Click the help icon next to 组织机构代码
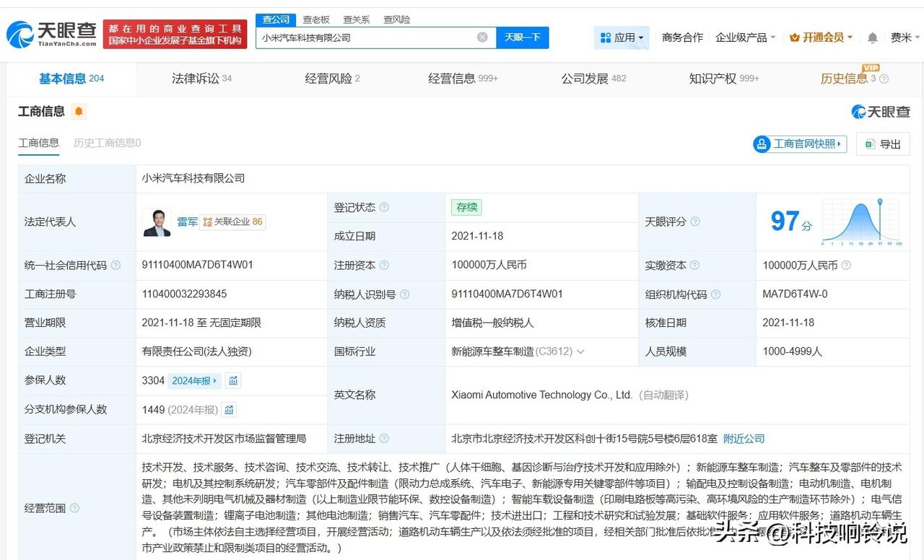 (715, 294)
